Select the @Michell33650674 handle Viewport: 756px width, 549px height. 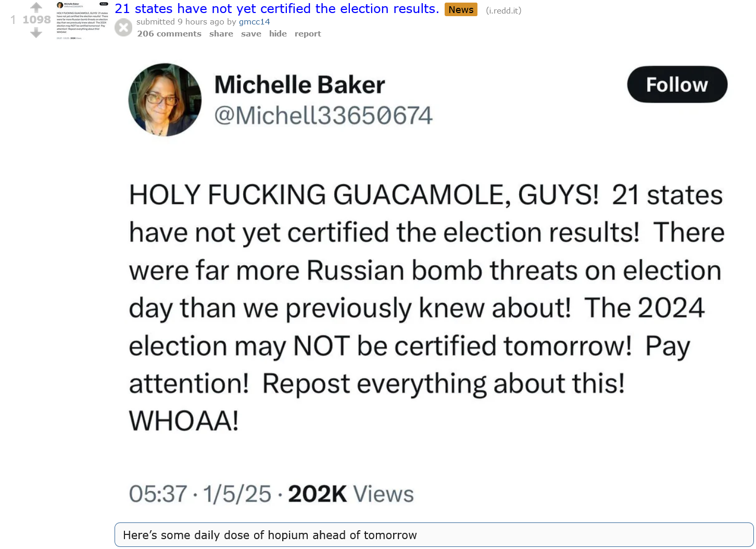point(323,115)
